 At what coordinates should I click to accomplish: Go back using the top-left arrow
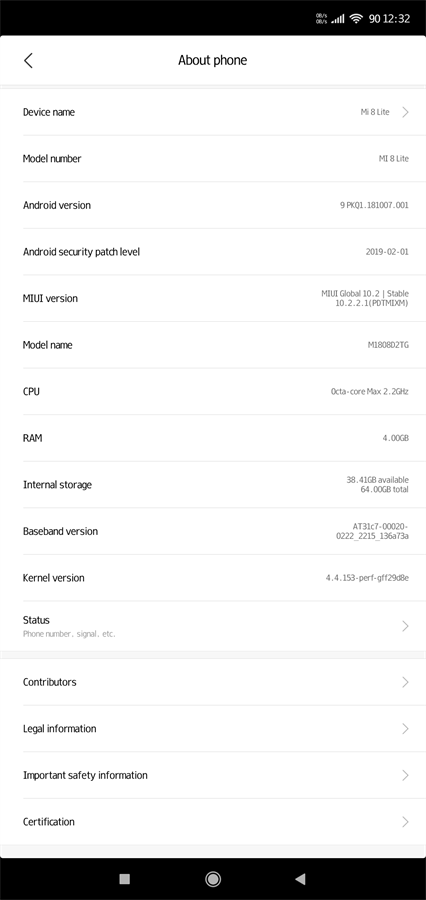(28, 60)
